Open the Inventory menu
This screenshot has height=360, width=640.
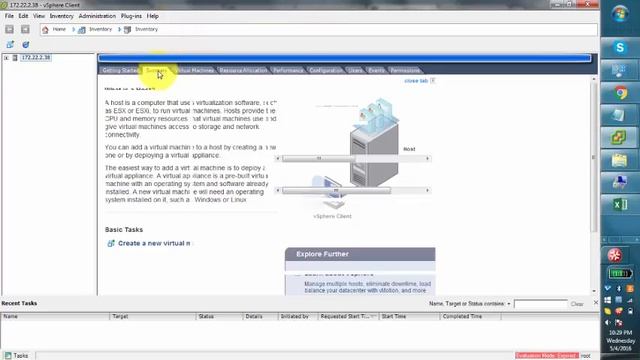[61, 16]
